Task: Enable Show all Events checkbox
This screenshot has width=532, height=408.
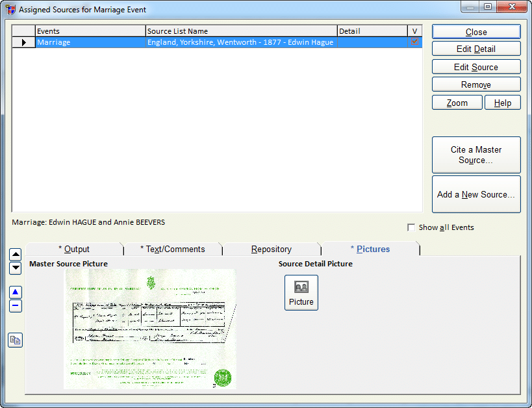Action: click(x=411, y=227)
